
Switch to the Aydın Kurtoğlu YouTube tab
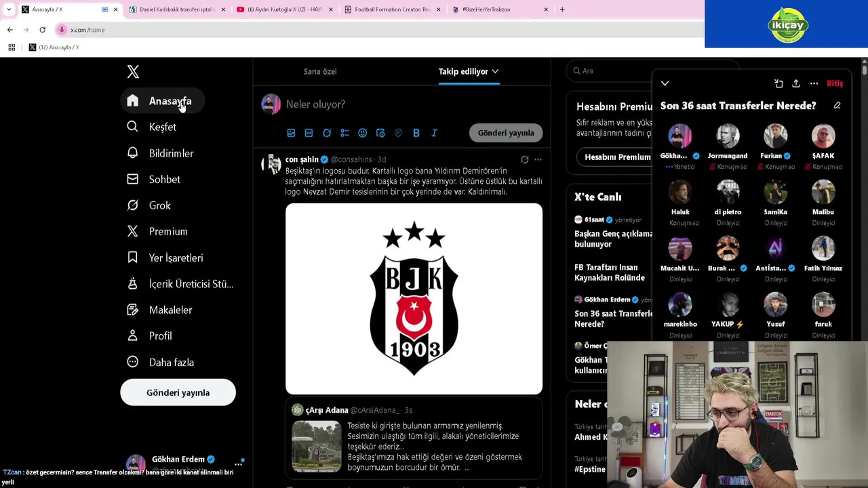[x=283, y=9]
